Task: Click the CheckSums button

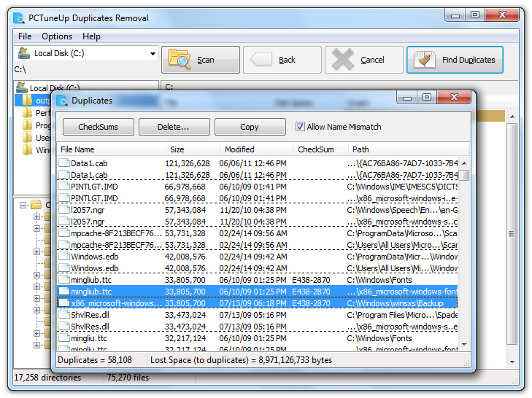Action: tap(99, 127)
